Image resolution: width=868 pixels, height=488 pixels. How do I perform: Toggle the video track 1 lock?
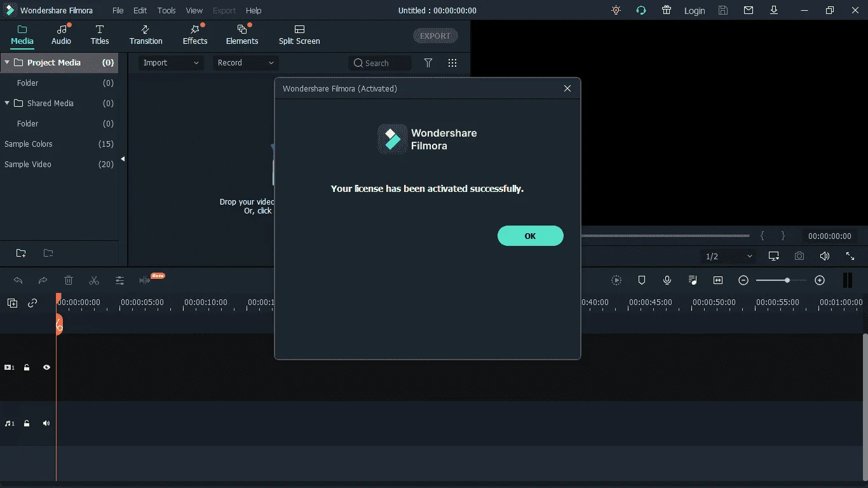[27, 367]
